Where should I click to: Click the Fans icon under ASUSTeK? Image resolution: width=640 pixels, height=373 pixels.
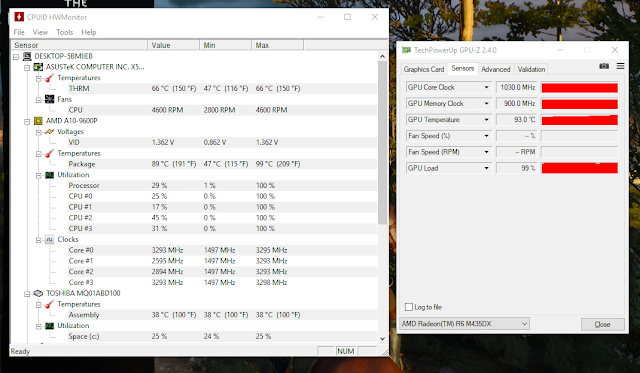[49, 99]
